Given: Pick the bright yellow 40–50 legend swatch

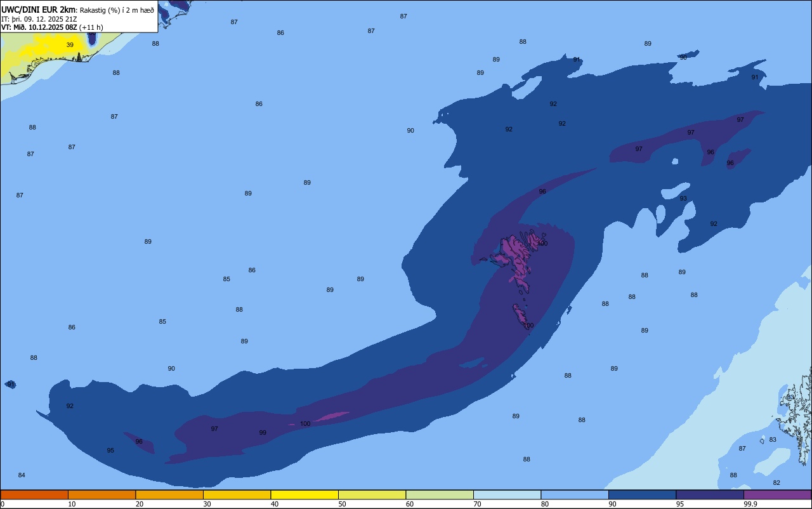Looking at the screenshot, I should coord(304,494).
